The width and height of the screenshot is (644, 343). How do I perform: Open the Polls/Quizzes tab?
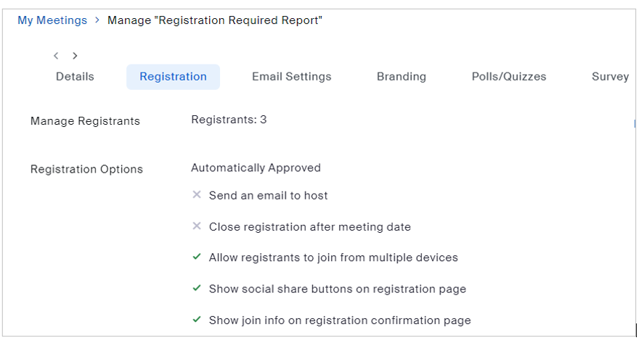(x=508, y=77)
